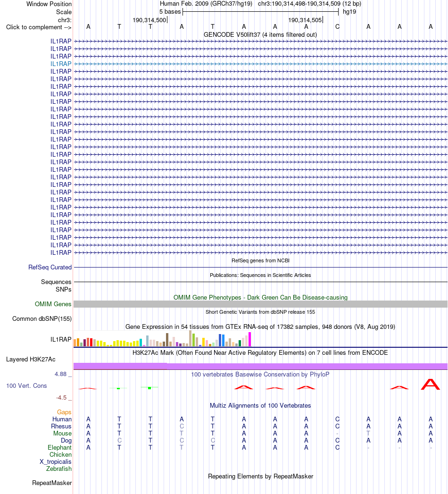448x494 pixels.
Task: Click the tallest tan bar in GTEx chart
Action: [x=190, y=338]
